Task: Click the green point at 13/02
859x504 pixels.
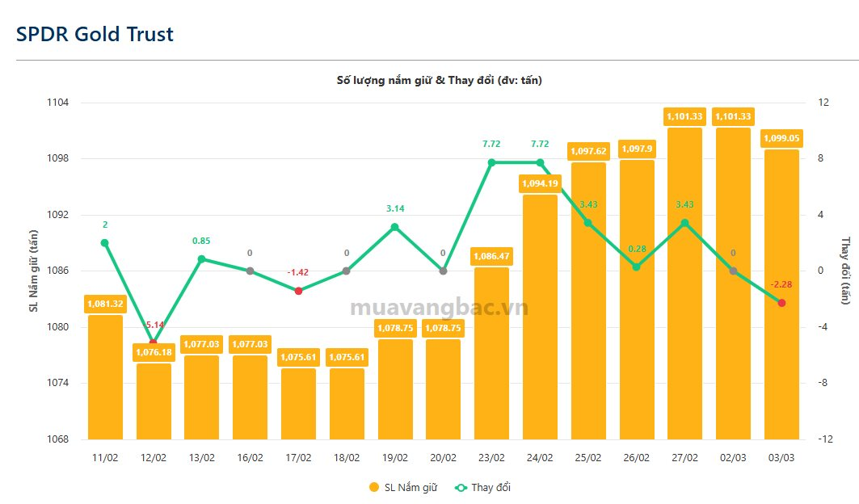Action: click(202, 259)
